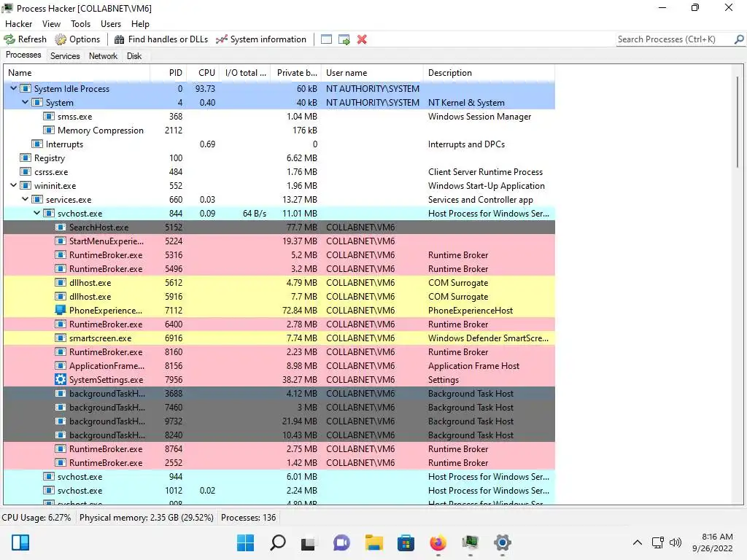The height and width of the screenshot is (560, 747).
Task: Click the PhoneExperienceHost process icon
Action: pos(60,311)
